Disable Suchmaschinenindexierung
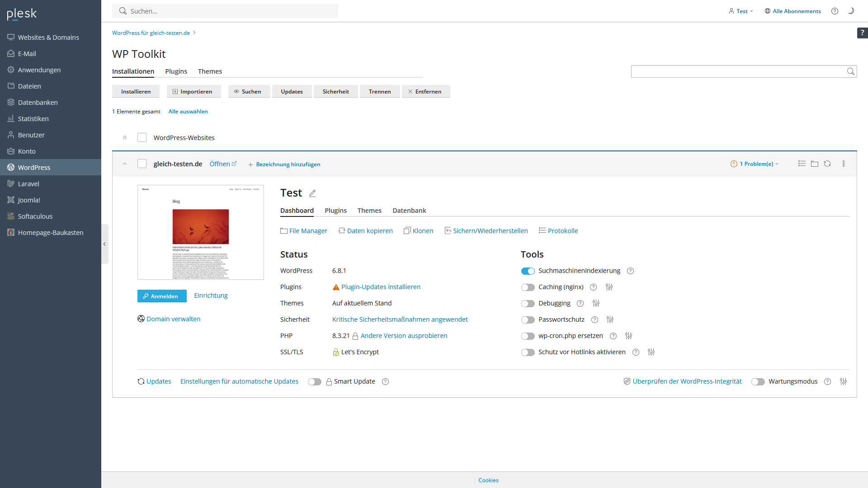The image size is (868, 488). coord(528,271)
